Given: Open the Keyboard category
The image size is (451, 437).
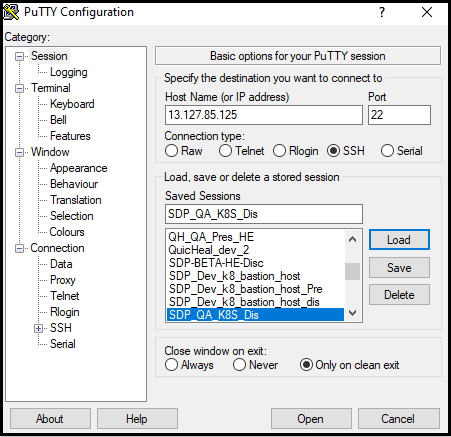Looking at the screenshot, I should point(72,104).
